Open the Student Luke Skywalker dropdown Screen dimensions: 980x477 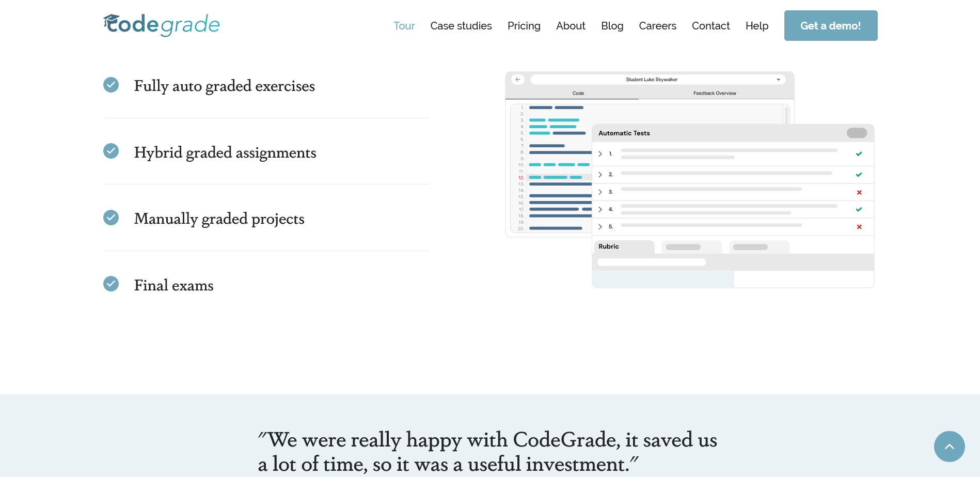click(x=658, y=80)
